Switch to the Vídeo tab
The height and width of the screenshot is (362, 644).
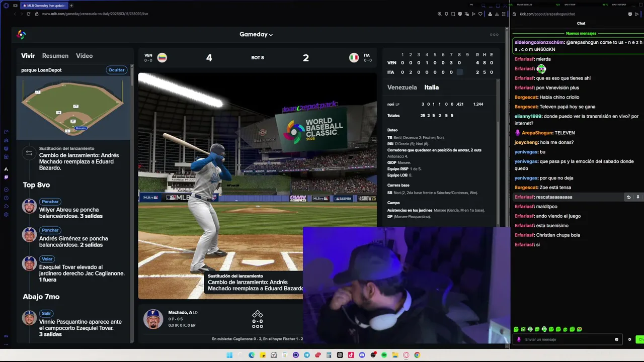tap(84, 56)
